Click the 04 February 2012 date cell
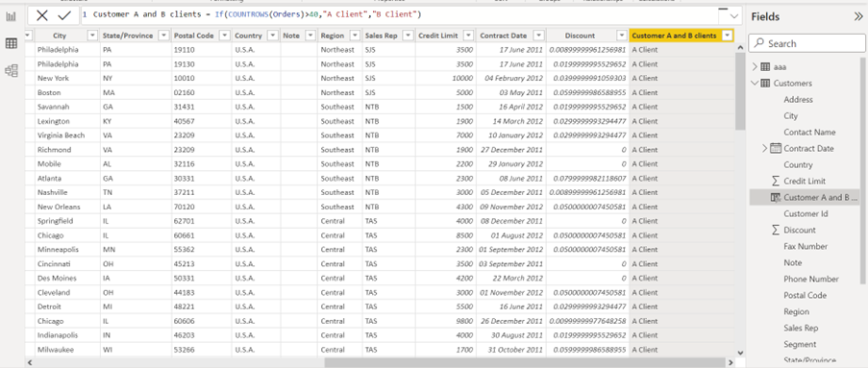868x368 pixels. click(x=511, y=78)
